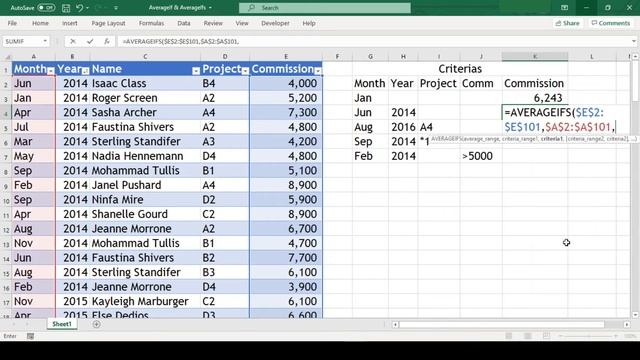640x360 pixels.
Task: Add a new sheet with plus icon
Action: (x=96, y=324)
